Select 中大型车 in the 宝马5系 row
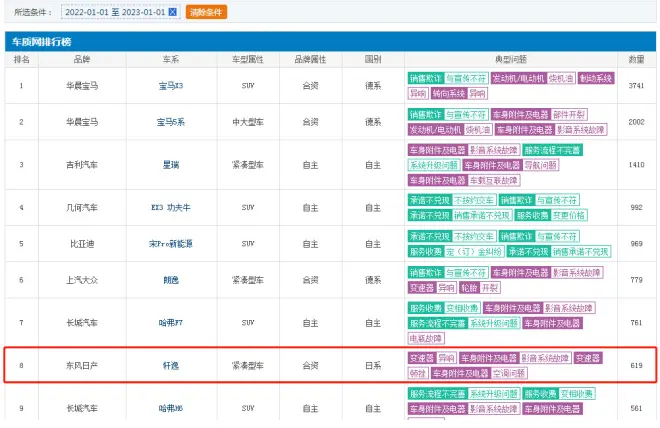This screenshot has height=428, width=660. pyautogui.click(x=248, y=122)
